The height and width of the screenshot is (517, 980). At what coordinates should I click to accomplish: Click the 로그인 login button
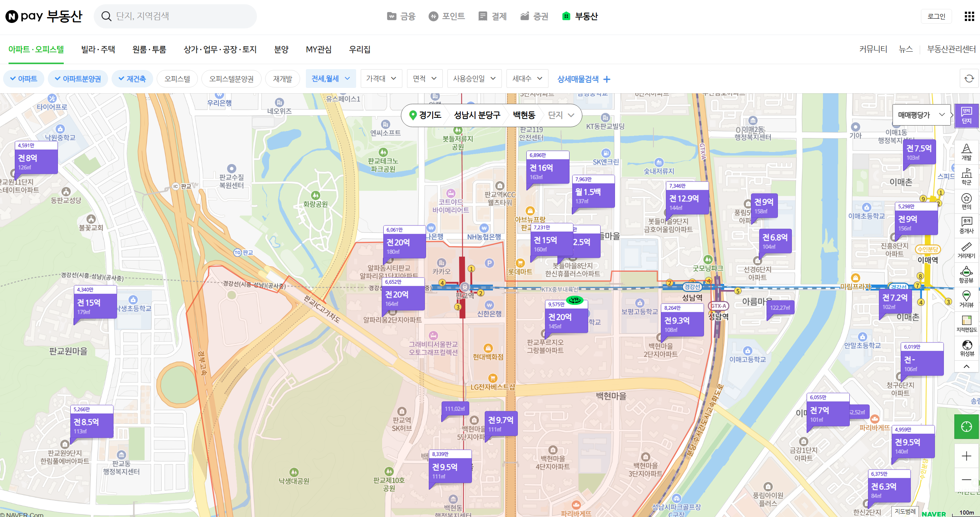coord(936,16)
